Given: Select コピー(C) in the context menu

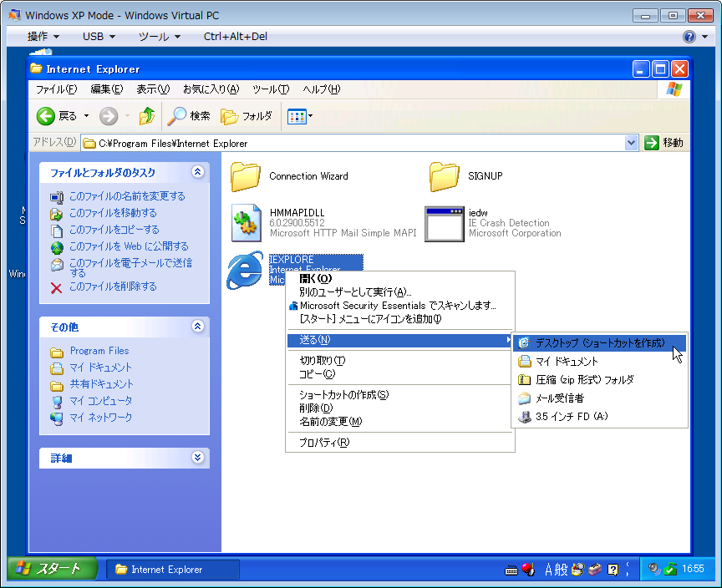Looking at the screenshot, I should tap(399, 374).
